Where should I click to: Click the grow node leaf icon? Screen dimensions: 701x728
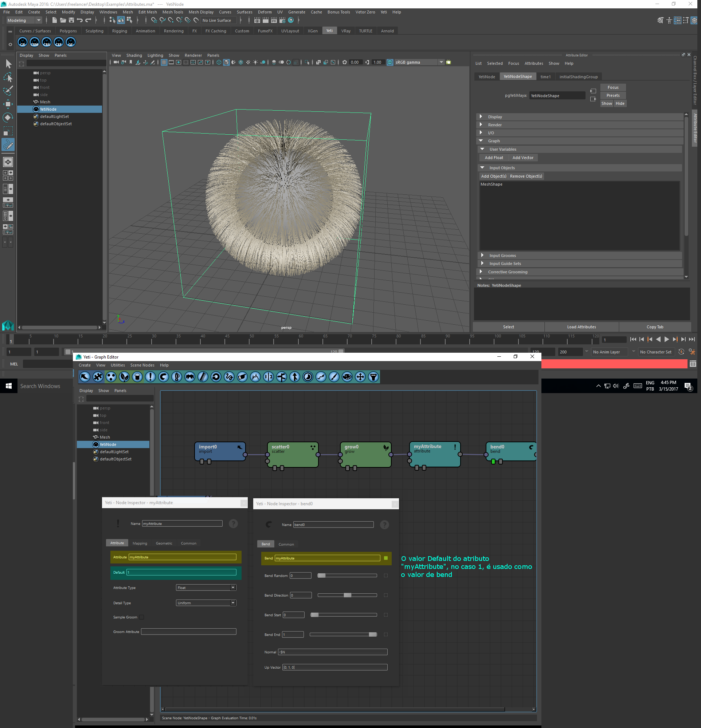tap(386, 448)
